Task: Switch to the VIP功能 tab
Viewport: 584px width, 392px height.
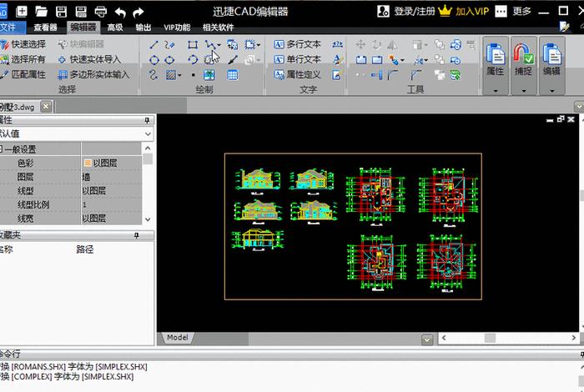Action: click(x=177, y=28)
